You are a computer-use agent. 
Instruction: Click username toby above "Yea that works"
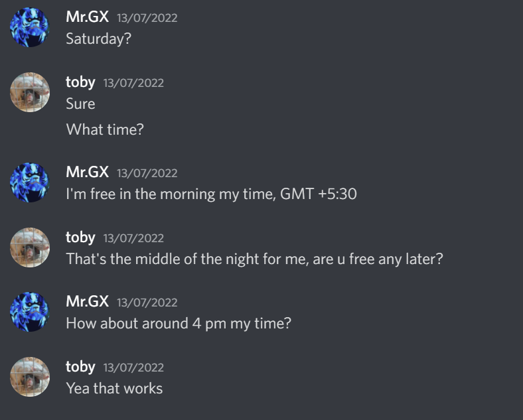[x=80, y=367]
